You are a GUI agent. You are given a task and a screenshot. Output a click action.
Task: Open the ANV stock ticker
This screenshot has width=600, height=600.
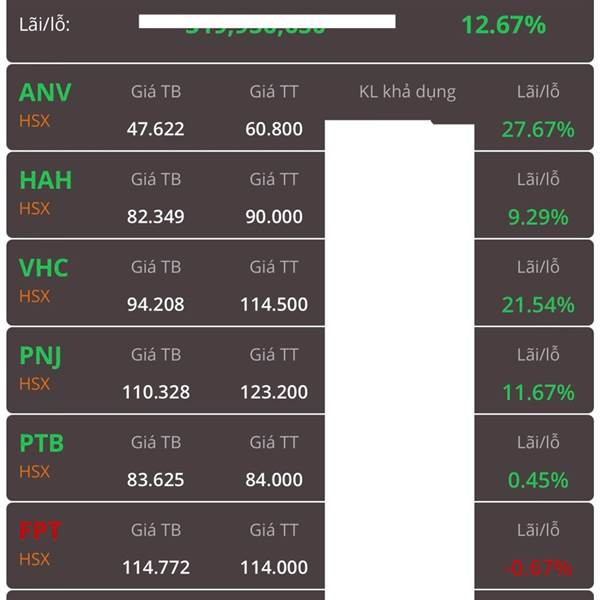click(45, 93)
